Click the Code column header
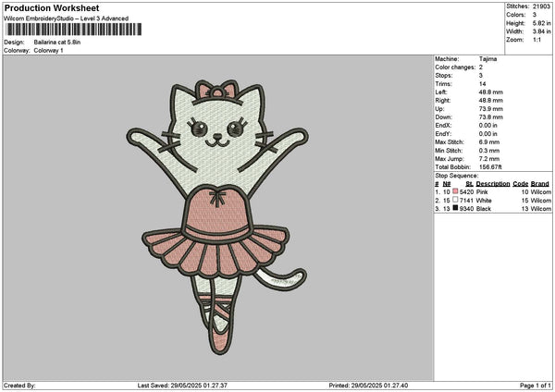This screenshot has height=392, width=555. click(521, 184)
